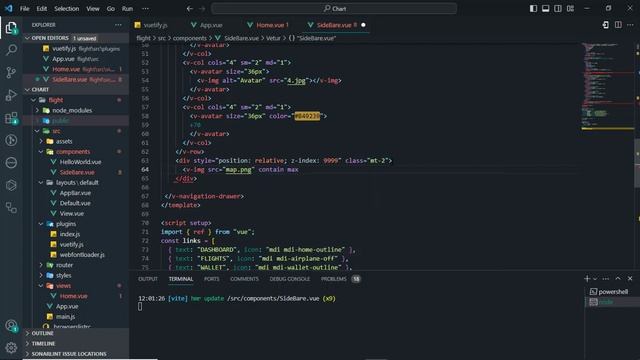Expand the assets folder
This screenshot has width=640, height=360.
[76, 141]
